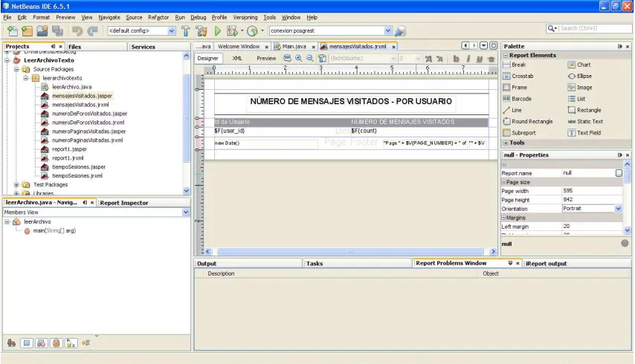Click the Save All toolbar icon
The width and height of the screenshot is (635, 364).
click(x=57, y=30)
